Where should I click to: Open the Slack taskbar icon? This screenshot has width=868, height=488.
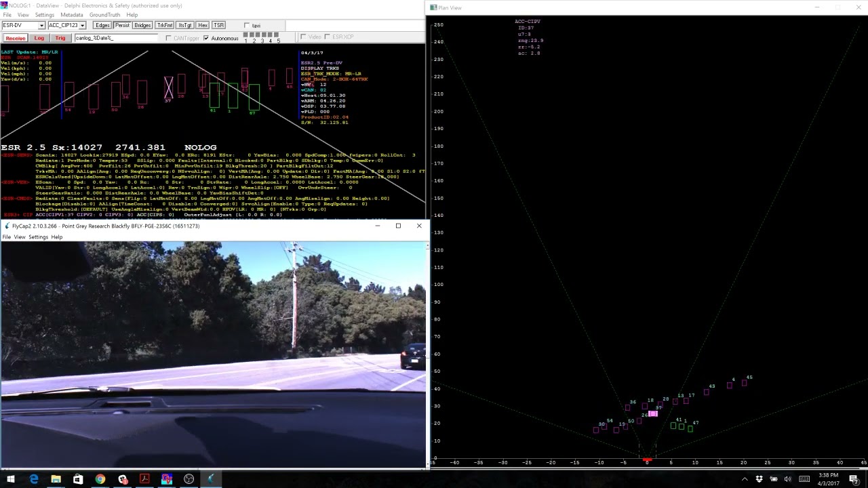(123, 479)
